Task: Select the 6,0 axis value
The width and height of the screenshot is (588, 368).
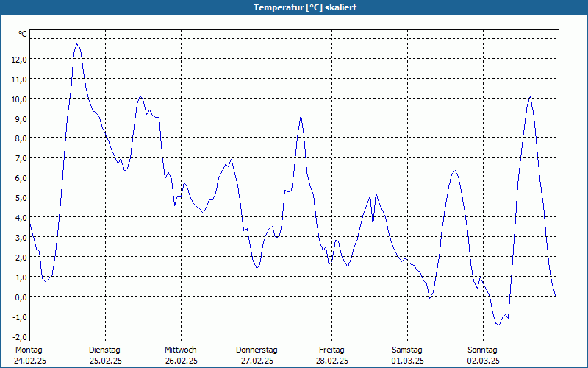Action: tap(21, 178)
